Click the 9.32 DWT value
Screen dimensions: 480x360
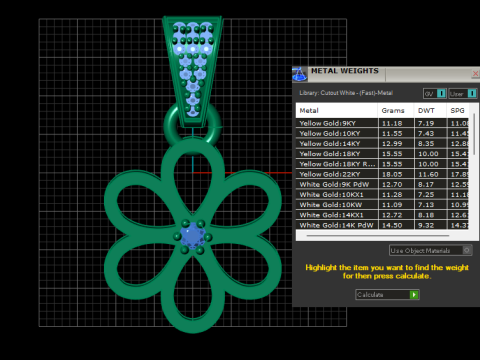[x=426, y=225]
